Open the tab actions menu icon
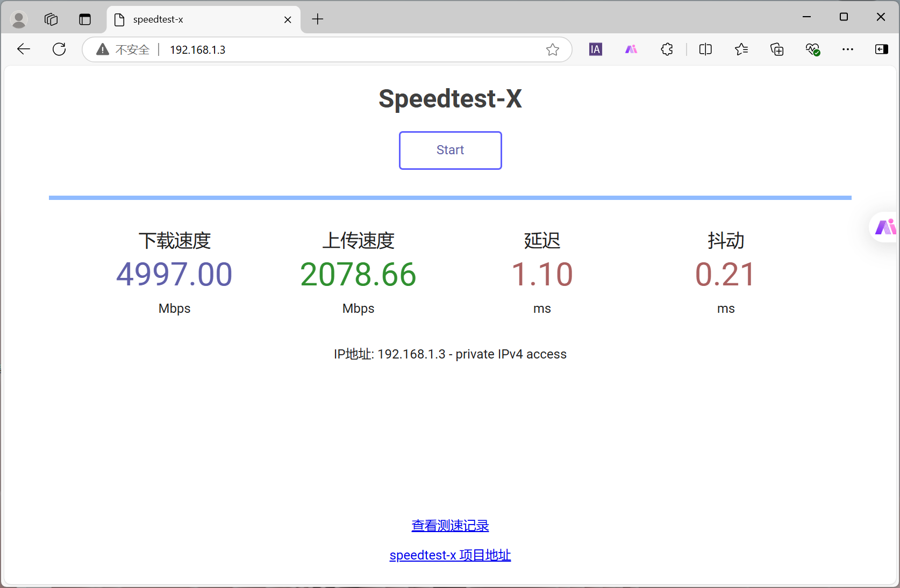The height and width of the screenshot is (588, 900). click(x=85, y=19)
